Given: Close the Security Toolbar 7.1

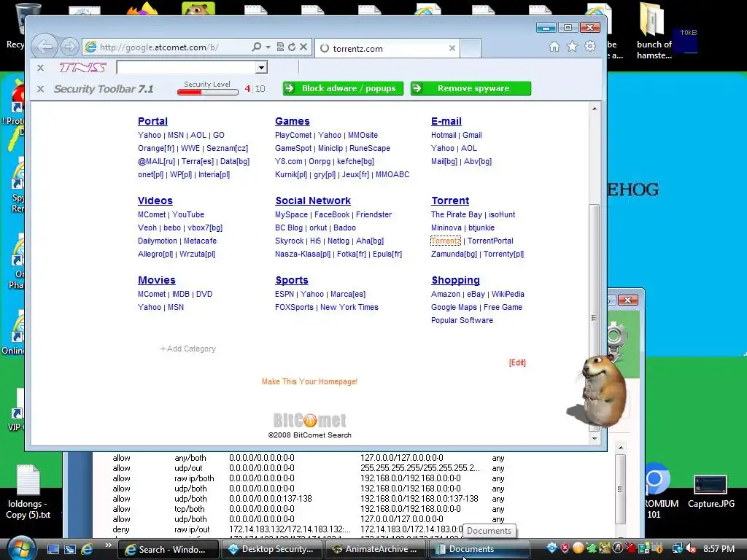Looking at the screenshot, I should [41, 88].
